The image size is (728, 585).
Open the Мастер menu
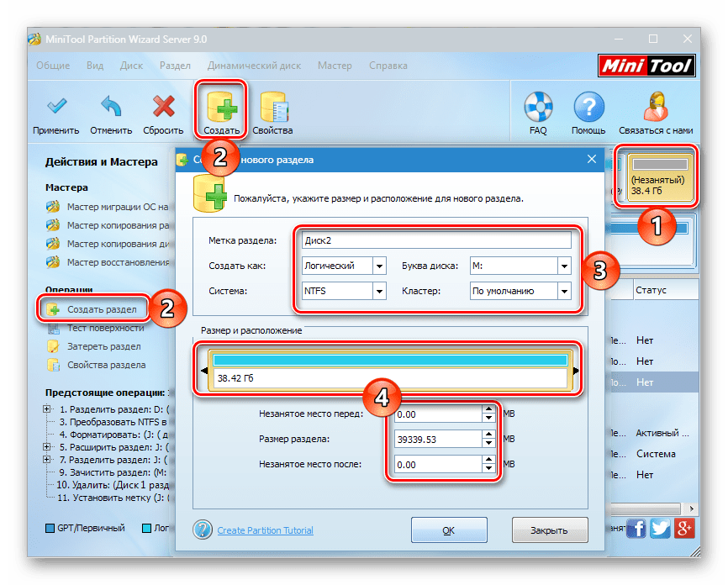335,66
